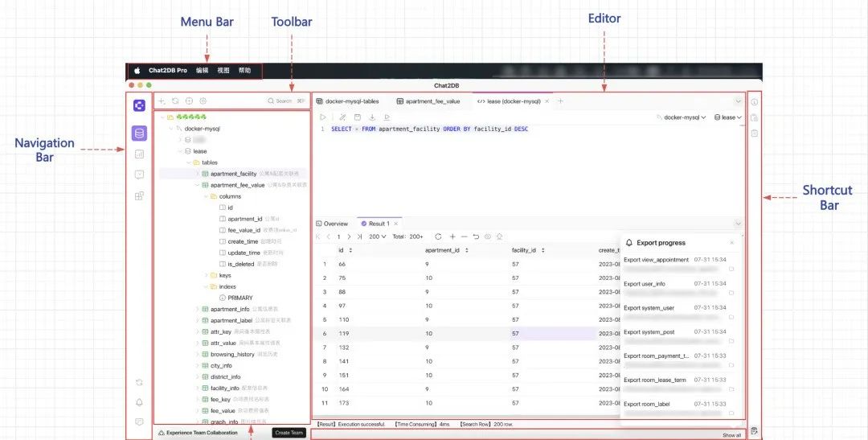Open the Chat2DB Pro menu
The width and height of the screenshot is (868, 440).
point(168,70)
